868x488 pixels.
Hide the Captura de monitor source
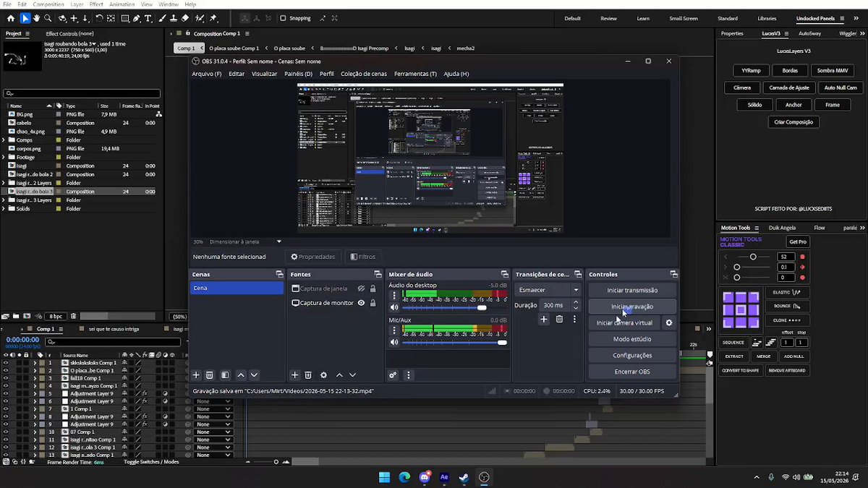click(x=361, y=303)
